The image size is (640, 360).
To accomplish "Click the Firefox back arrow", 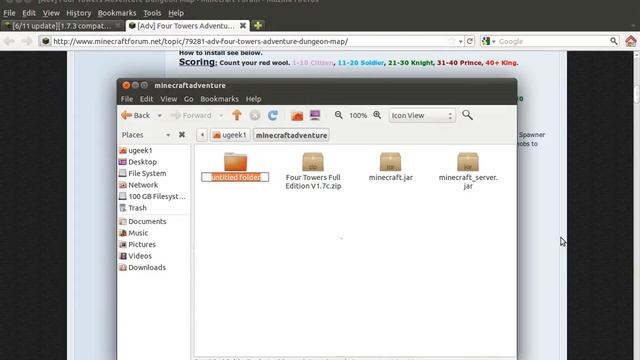I will coord(9,42).
